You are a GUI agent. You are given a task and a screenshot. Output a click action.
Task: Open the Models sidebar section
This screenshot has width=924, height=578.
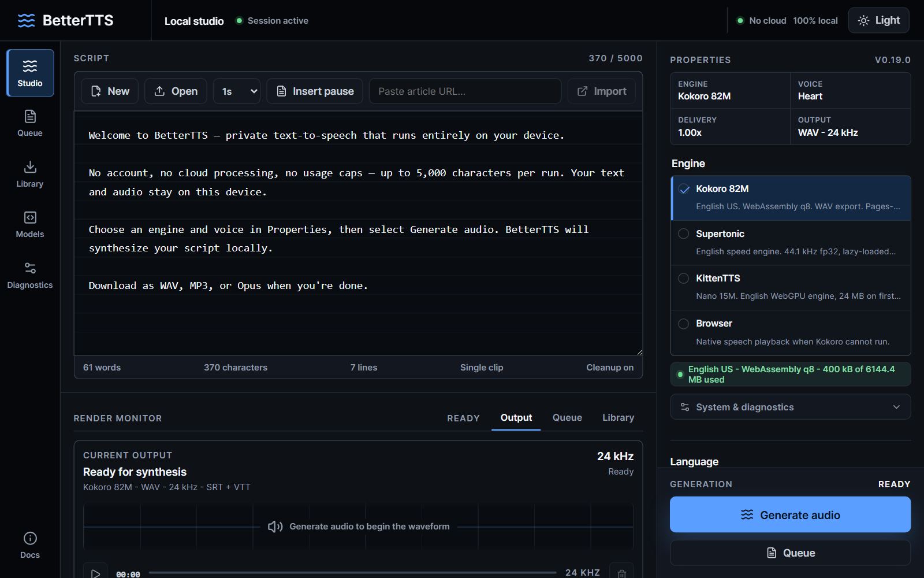30,224
